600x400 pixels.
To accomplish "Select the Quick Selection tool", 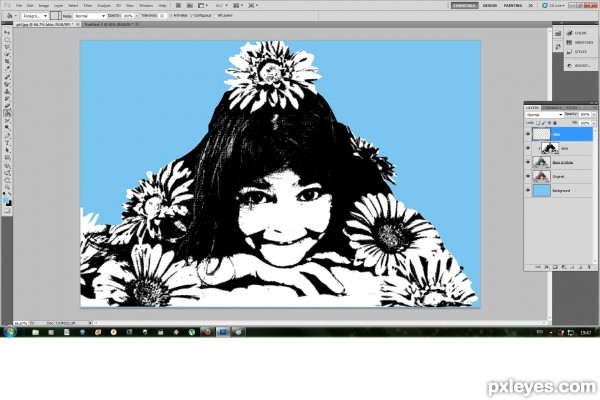I will (x=7, y=55).
